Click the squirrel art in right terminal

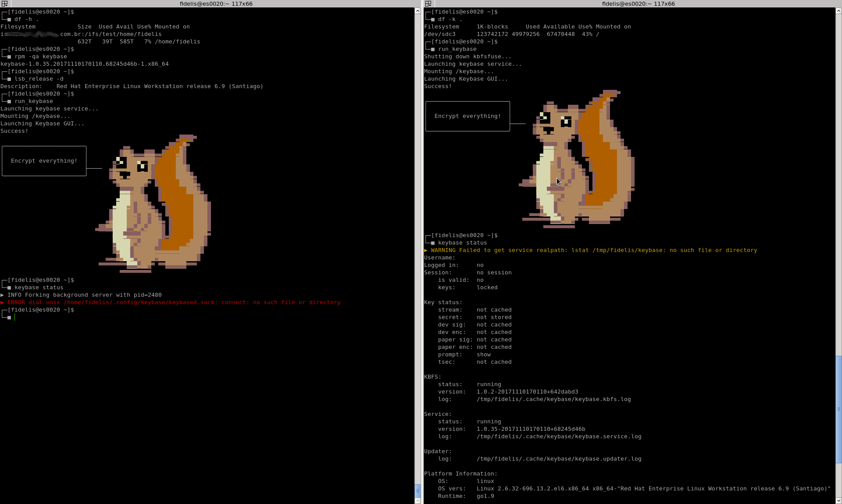coord(577,159)
